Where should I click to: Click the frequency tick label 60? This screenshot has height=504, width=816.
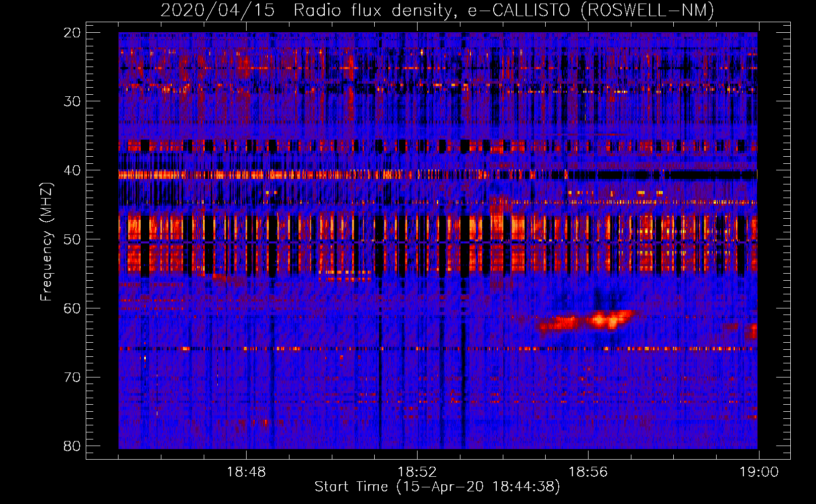[72, 308]
